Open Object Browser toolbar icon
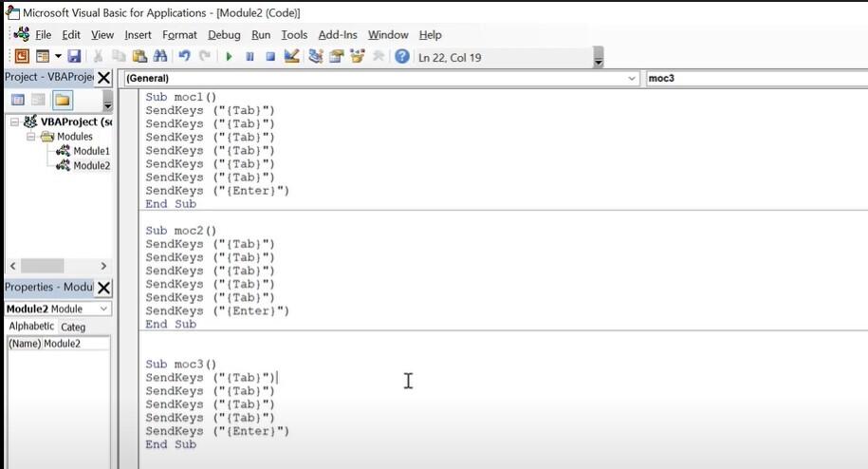868x469 pixels. (357, 56)
